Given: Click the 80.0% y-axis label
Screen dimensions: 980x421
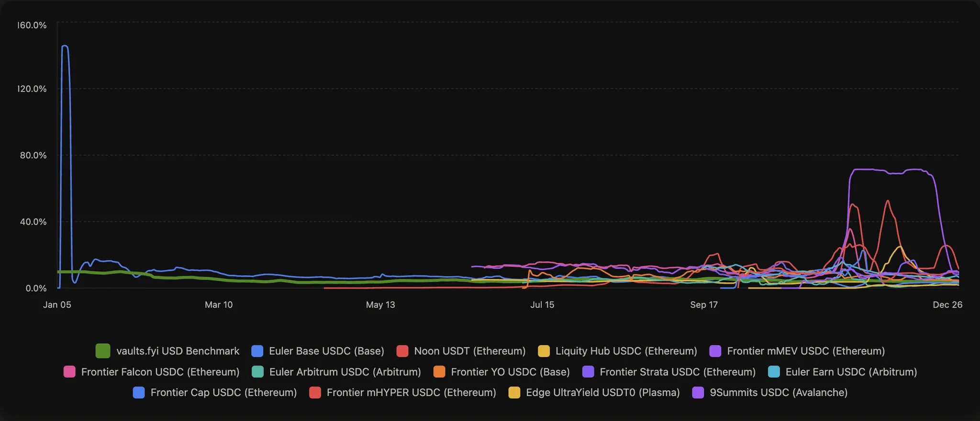Looking at the screenshot, I should coord(33,155).
